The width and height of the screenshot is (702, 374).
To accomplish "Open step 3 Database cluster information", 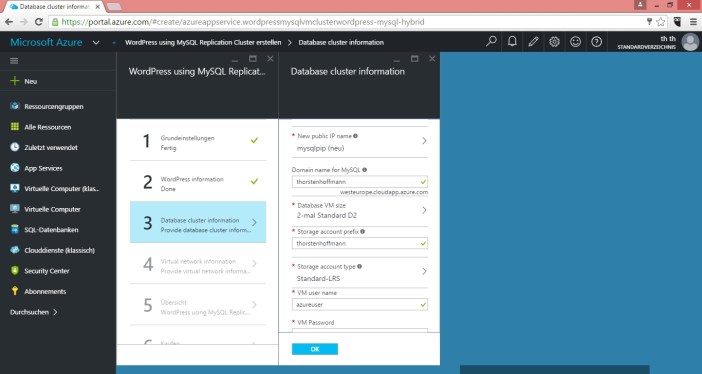I will click(198, 222).
